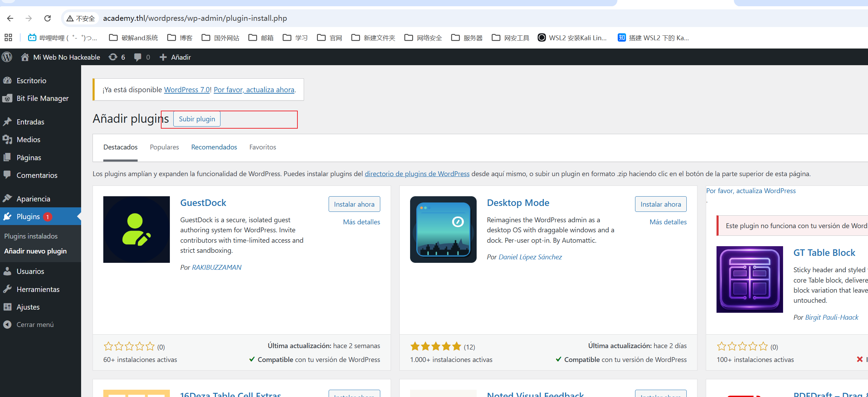Open the 新建文件夹 bookmark folder
This screenshot has width=868, height=397.
click(x=373, y=37)
